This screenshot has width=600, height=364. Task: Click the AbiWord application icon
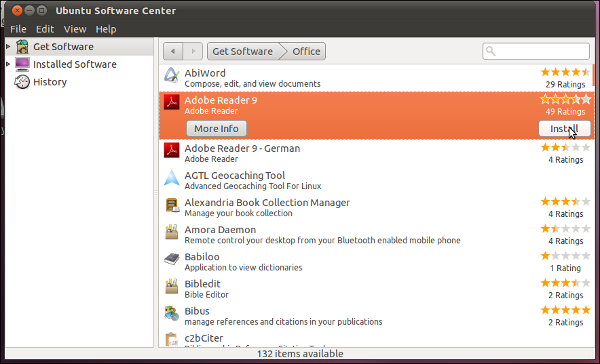click(172, 75)
